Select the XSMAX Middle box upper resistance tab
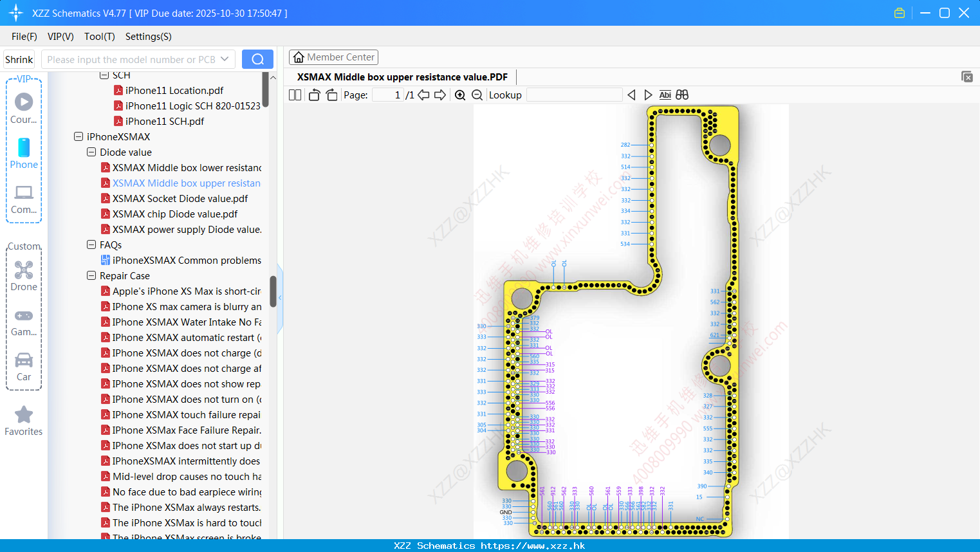980x552 pixels. [x=402, y=77]
